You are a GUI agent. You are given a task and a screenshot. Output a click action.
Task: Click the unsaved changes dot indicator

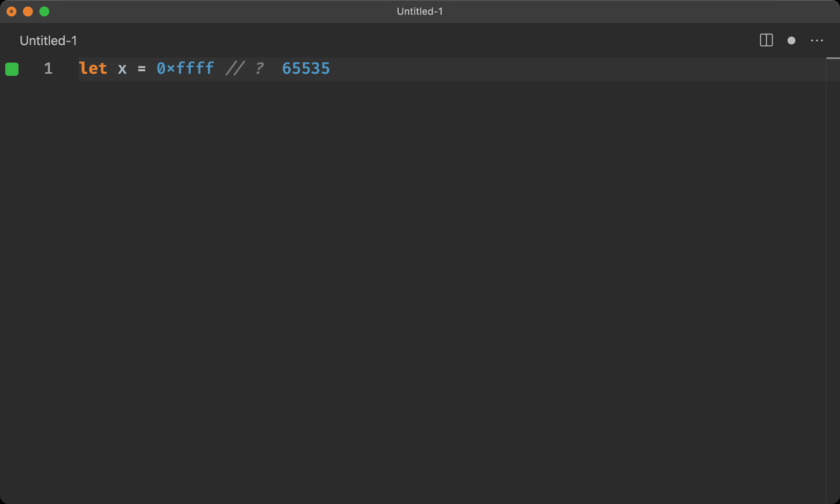pos(791,41)
